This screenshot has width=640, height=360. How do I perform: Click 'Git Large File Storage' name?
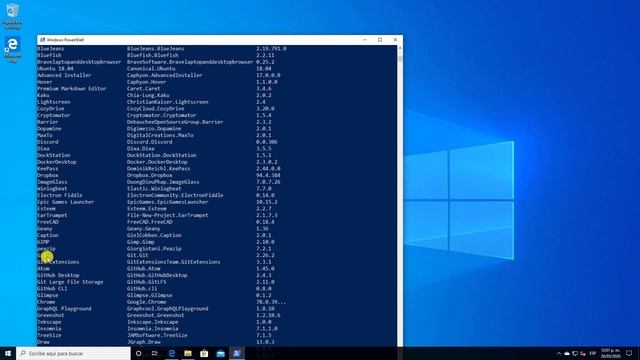[70, 282]
